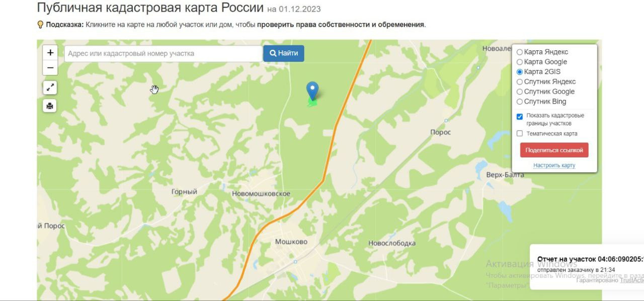Print the map with the printer icon
The image size is (644, 301).
tap(50, 106)
